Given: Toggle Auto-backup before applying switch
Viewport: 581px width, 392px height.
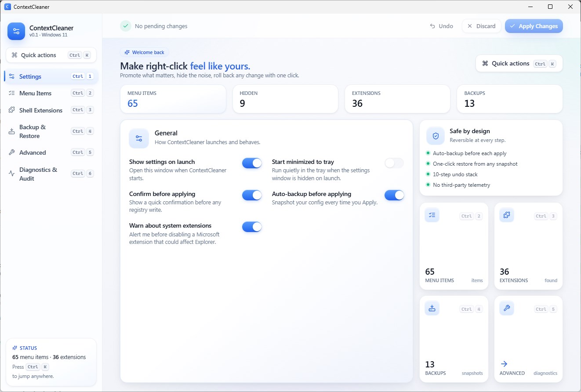Looking at the screenshot, I should click(394, 195).
